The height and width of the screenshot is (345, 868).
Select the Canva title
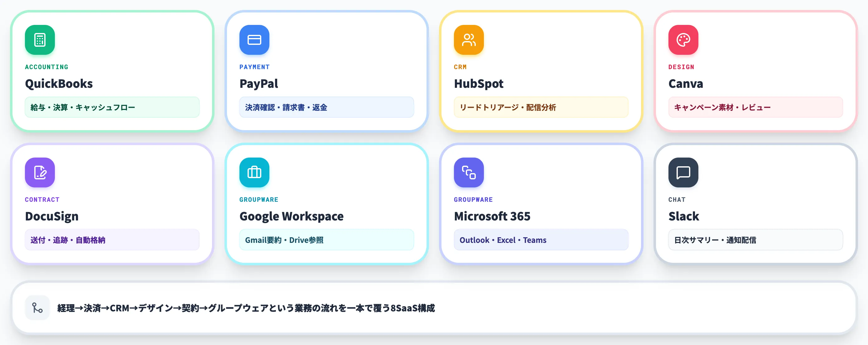click(x=686, y=83)
